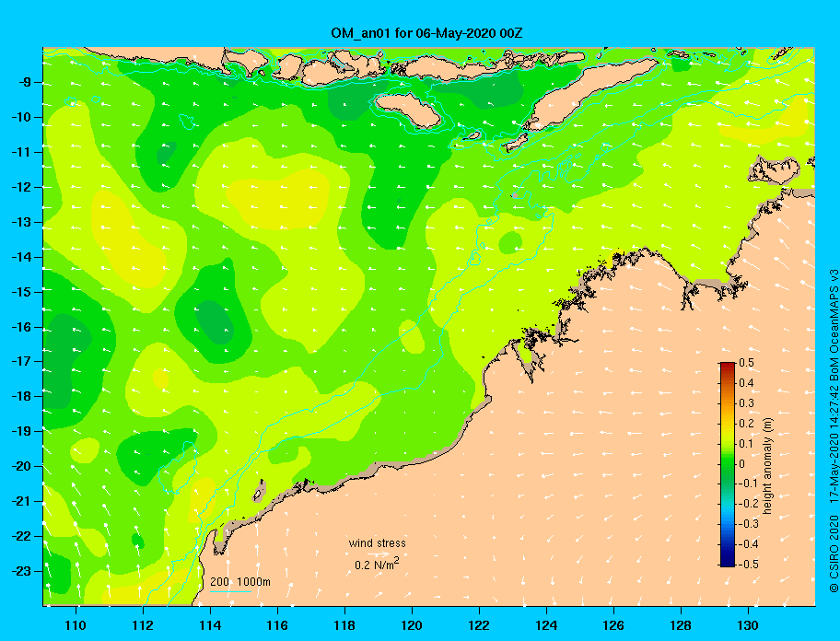
Task: Click the map title "OM_an01 for 06-May-2020 00Z"
Action: pos(426,33)
